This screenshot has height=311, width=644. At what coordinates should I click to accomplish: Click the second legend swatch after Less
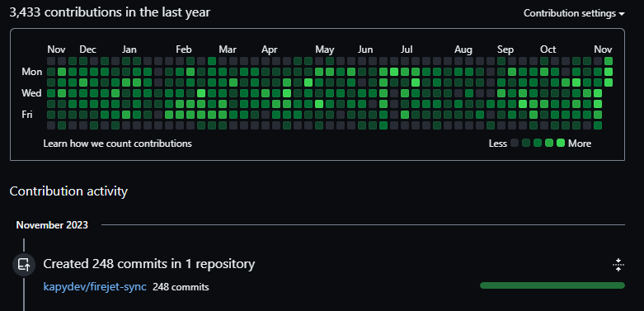[526, 143]
